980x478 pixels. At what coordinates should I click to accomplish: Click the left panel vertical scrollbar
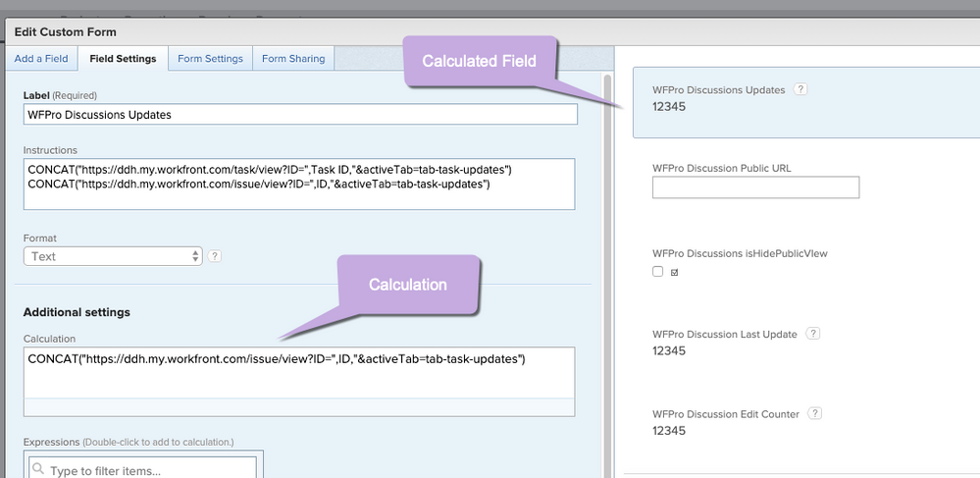pyautogui.click(x=606, y=275)
